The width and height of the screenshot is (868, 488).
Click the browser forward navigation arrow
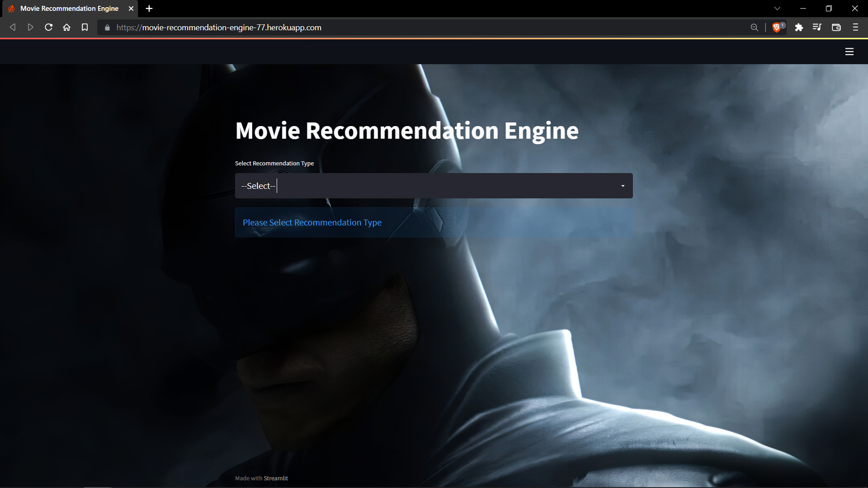(30, 27)
